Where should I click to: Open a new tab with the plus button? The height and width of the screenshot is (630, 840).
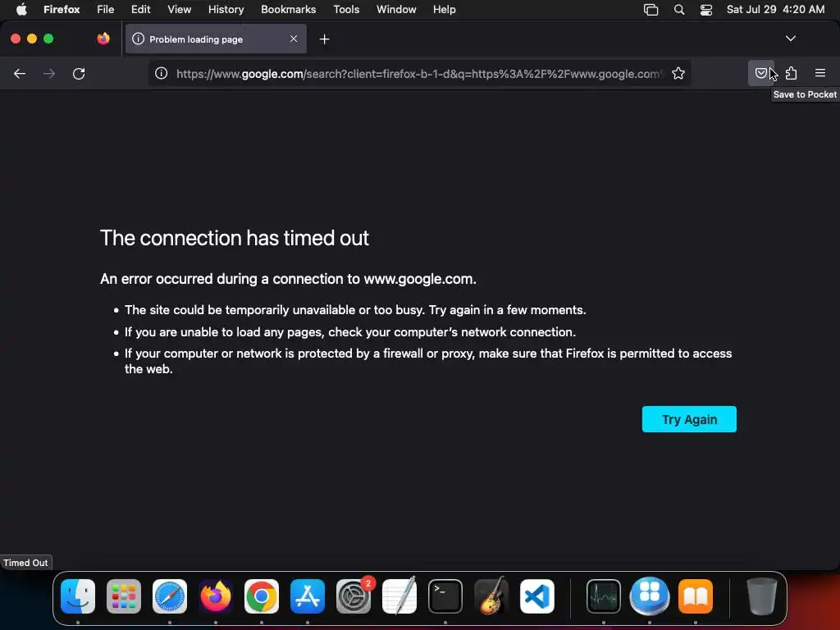324,39
